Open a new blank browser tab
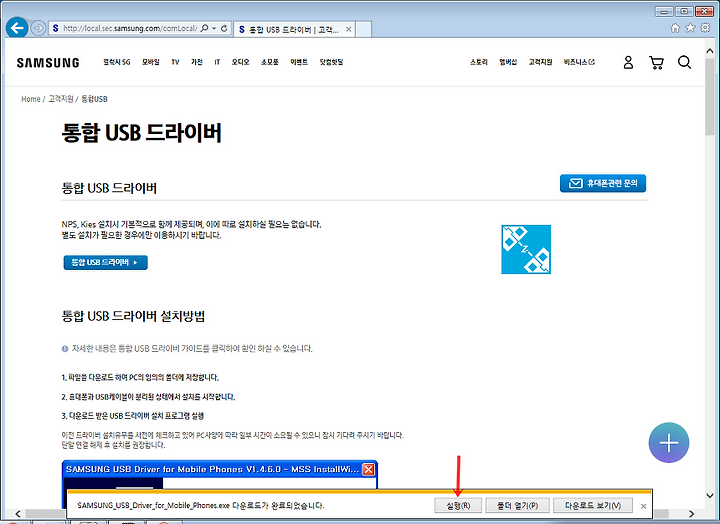 [x=364, y=29]
